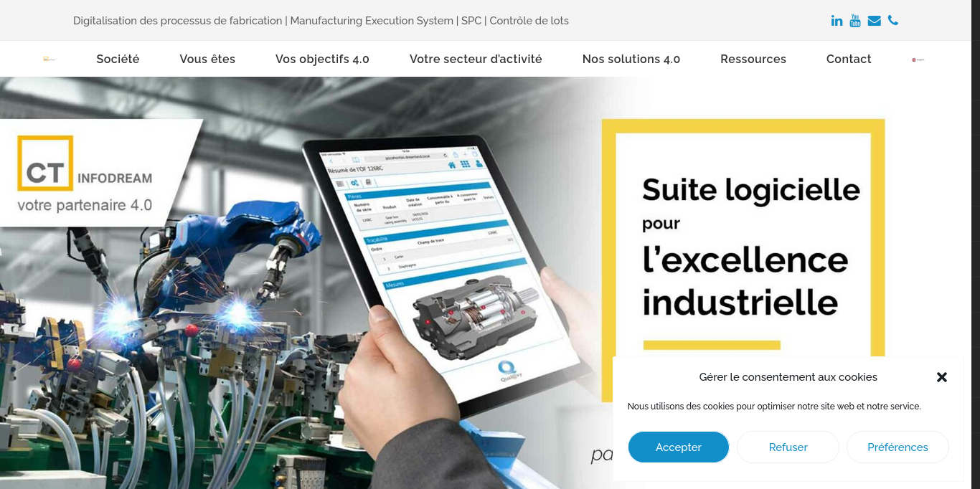Switch language via the English flag icon
980x489 pixels.
point(916,59)
